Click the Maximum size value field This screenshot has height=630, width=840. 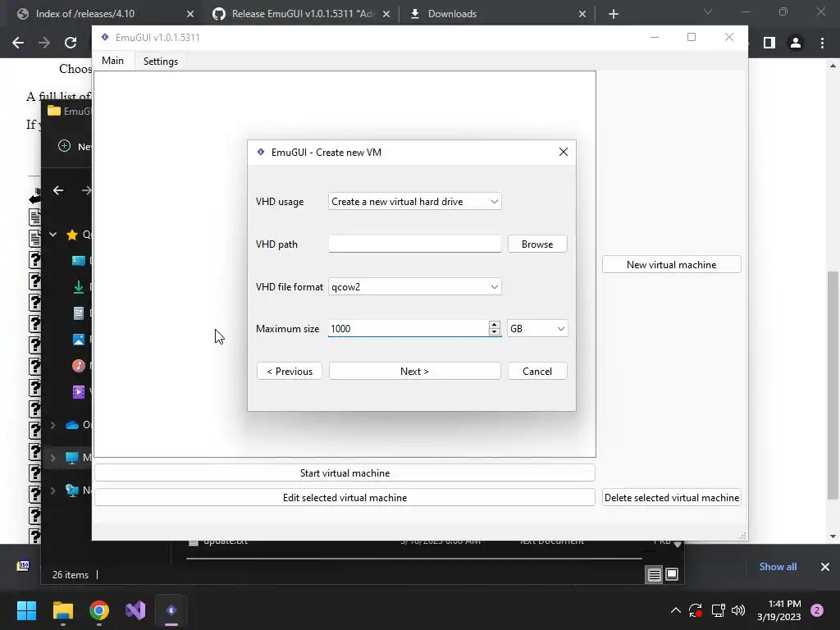(409, 328)
